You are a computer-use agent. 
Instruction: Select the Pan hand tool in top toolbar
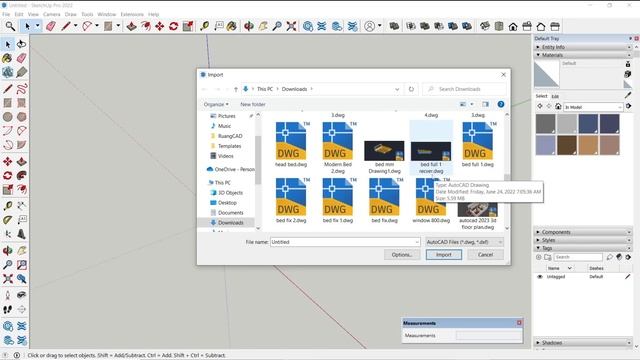point(263,27)
